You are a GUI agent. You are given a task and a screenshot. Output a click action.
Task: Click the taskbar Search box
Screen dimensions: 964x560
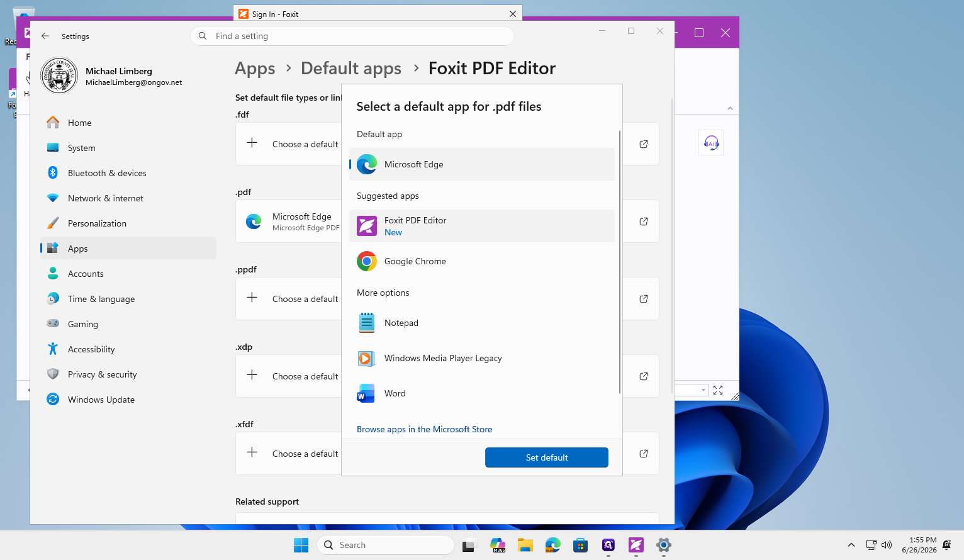point(386,545)
